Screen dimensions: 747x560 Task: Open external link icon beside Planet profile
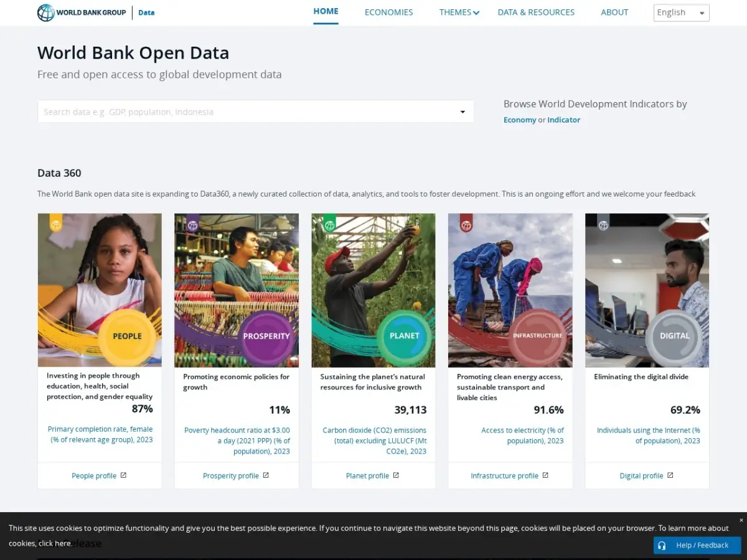click(396, 475)
